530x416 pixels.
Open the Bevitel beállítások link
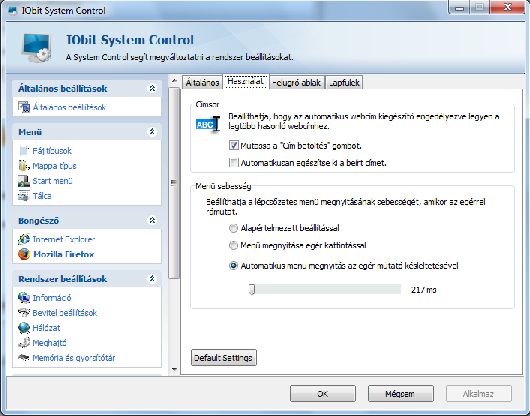[65, 313]
